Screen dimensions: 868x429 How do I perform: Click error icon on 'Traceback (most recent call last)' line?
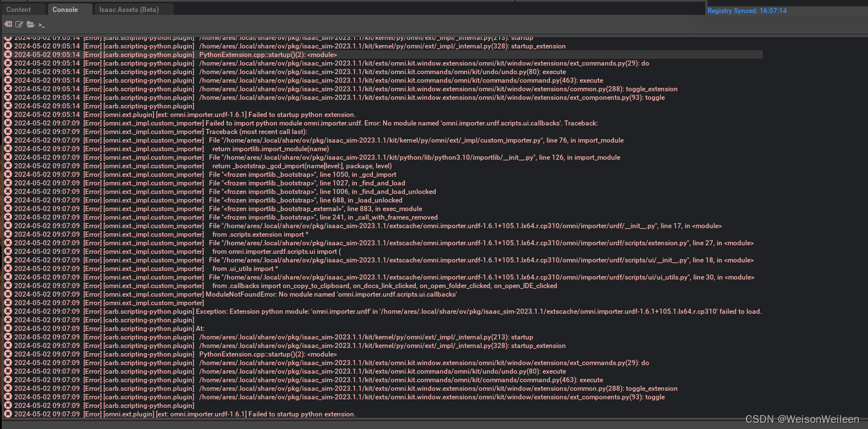click(7, 132)
